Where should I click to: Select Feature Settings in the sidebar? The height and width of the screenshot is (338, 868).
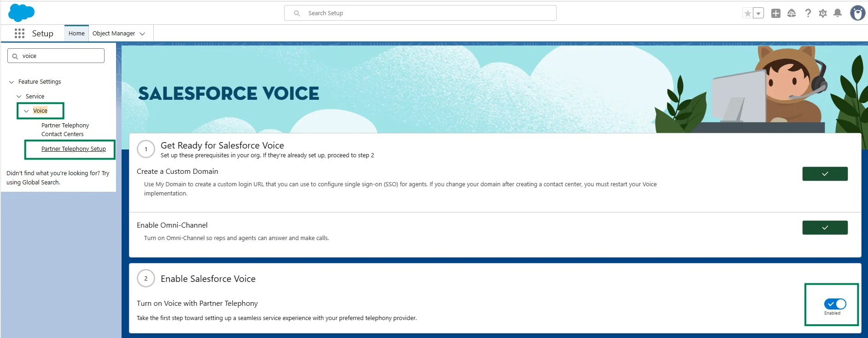(x=40, y=82)
